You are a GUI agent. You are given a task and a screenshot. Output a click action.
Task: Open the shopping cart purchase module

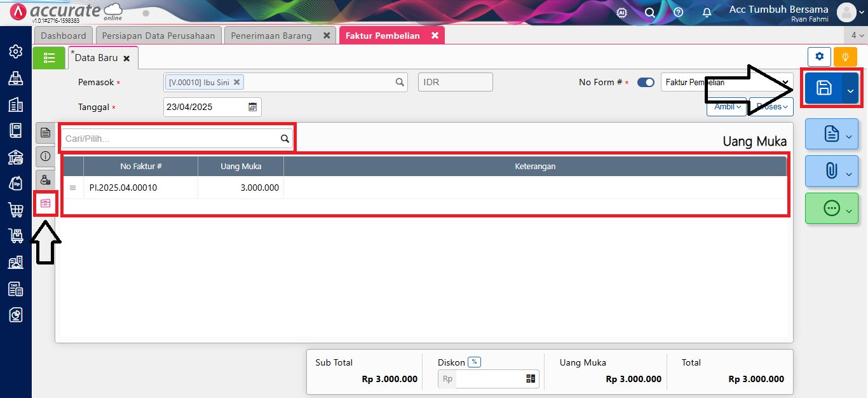tap(16, 209)
